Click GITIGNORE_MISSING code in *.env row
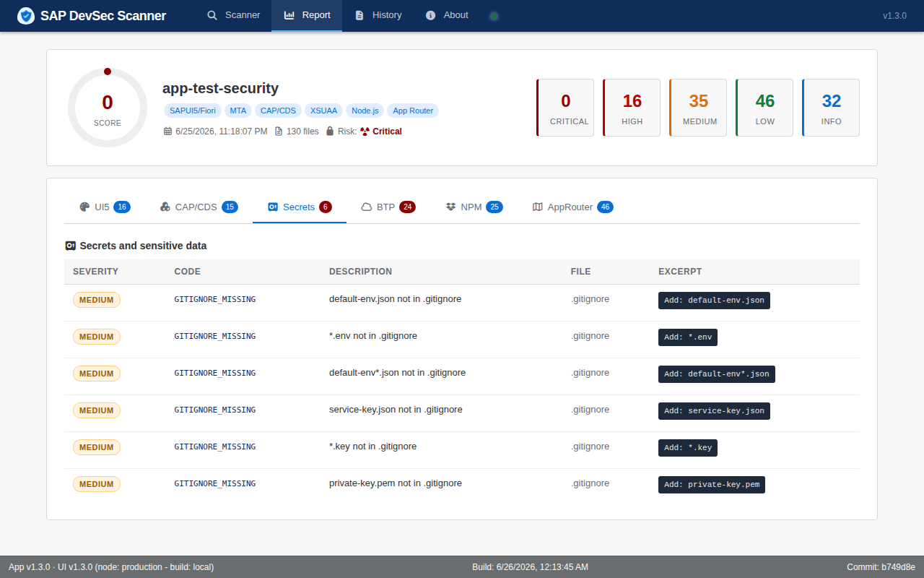Screen dimensions: 924x578 pyautogui.click(x=215, y=336)
